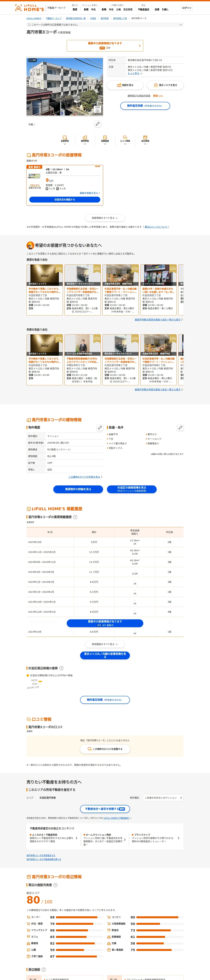Advance to next photo with arrow on image
The image size is (210, 980).
98,87
